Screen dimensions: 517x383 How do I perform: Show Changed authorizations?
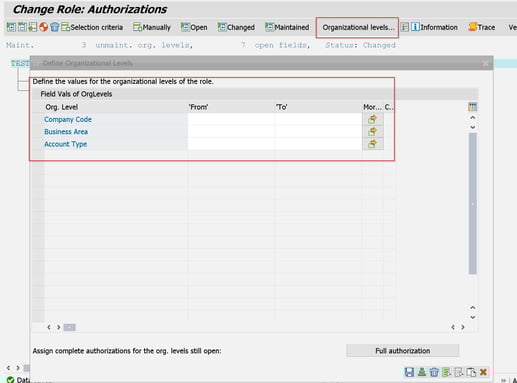pyautogui.click(x=236, y=27)
